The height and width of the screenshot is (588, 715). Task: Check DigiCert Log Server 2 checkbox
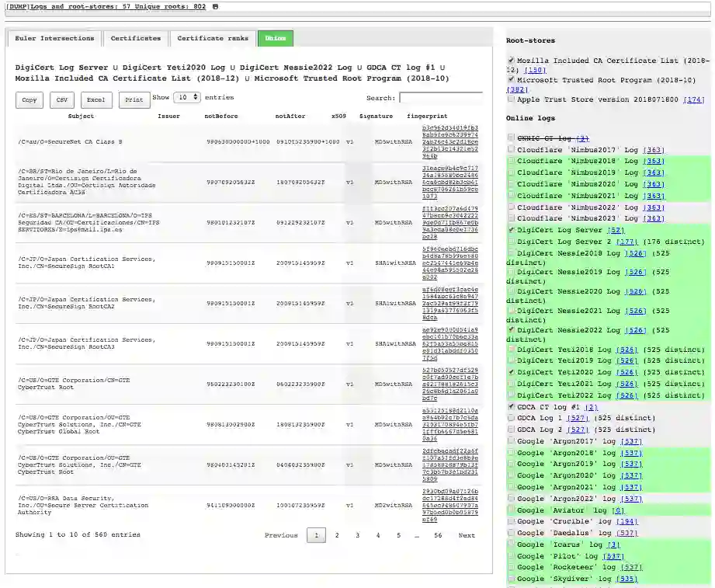pos(511,242)
